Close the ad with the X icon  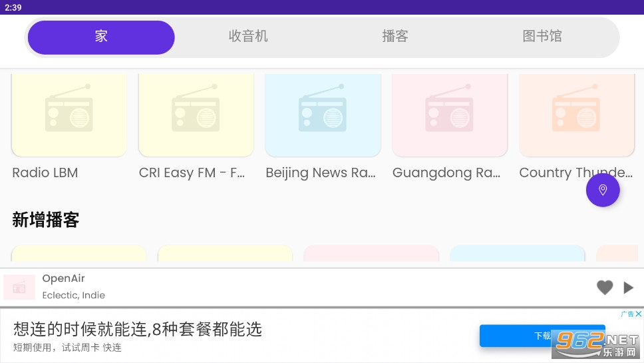[638, 314]
